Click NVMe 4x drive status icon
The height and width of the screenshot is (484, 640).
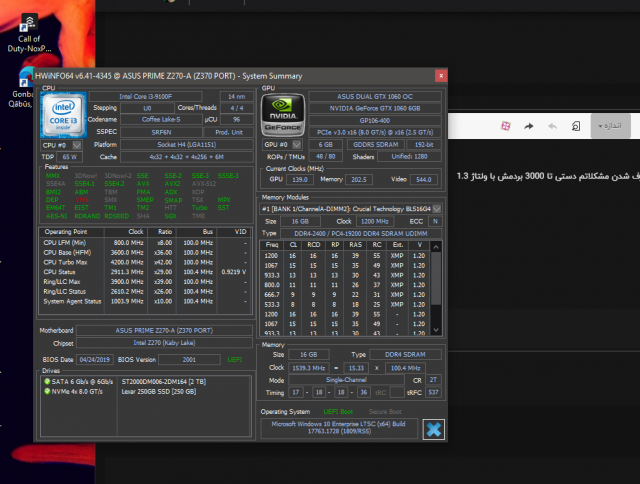(47, 391)
